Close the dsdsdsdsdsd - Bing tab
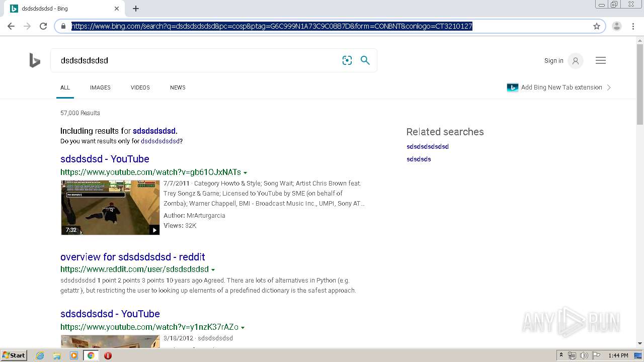 click(x=117, y=9)
